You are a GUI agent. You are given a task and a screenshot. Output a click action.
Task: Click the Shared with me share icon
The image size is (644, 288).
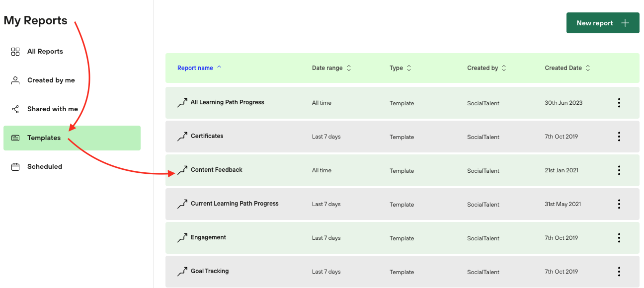point(15,109)
